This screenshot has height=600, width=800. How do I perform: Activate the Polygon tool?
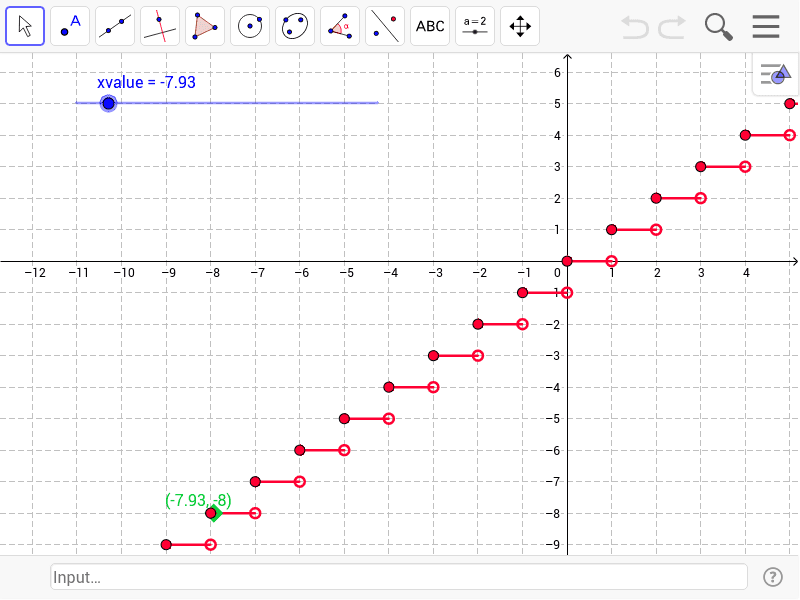pos(205,26)
